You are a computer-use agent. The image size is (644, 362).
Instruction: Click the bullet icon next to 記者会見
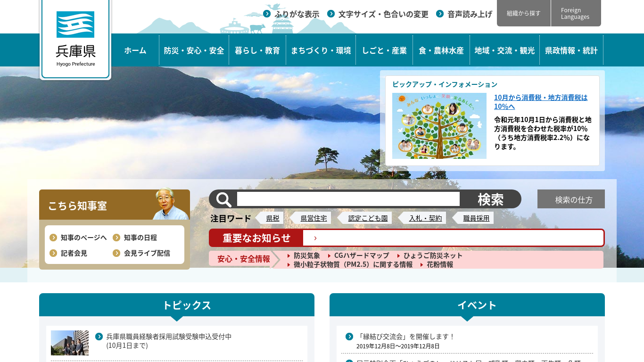click(53, 253)
